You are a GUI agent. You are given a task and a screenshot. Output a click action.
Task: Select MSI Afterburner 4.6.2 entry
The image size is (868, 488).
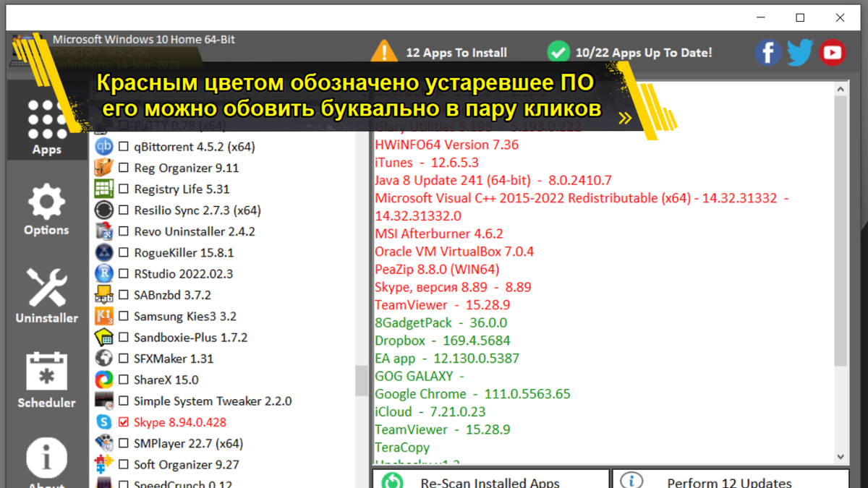click(x=438, y=234)
